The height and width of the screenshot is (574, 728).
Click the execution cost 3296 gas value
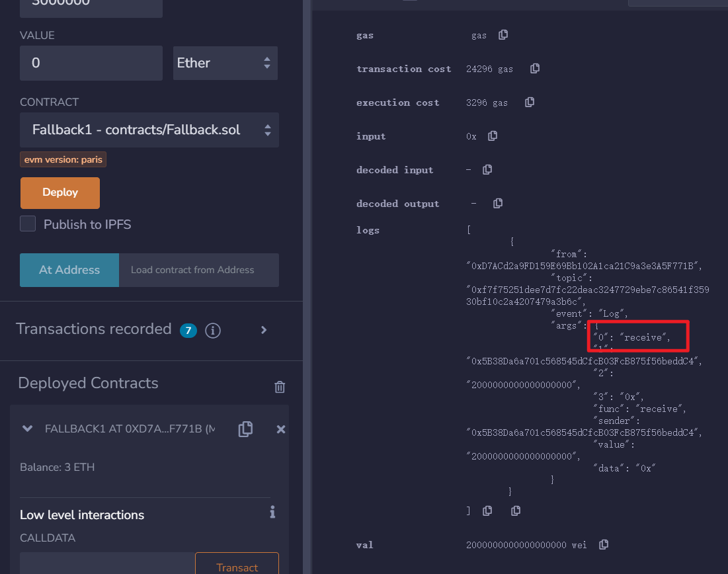[x=487, y=102]
